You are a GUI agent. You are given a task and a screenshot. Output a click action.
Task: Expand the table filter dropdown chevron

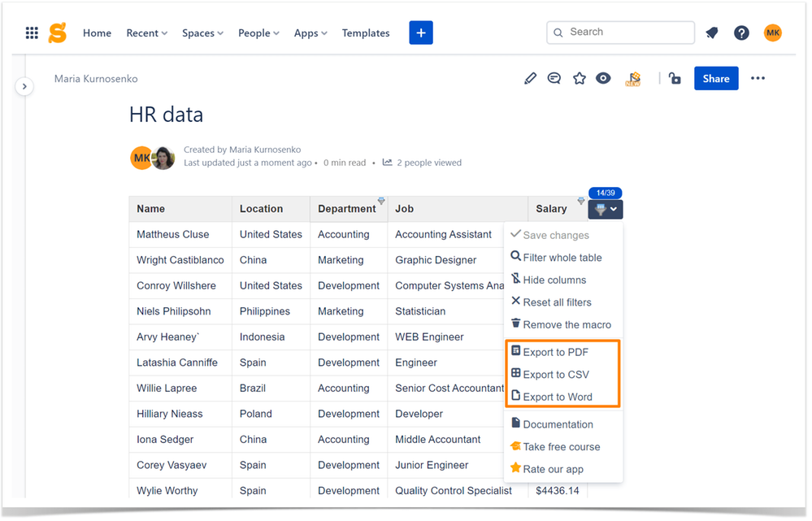coord(612,209)
